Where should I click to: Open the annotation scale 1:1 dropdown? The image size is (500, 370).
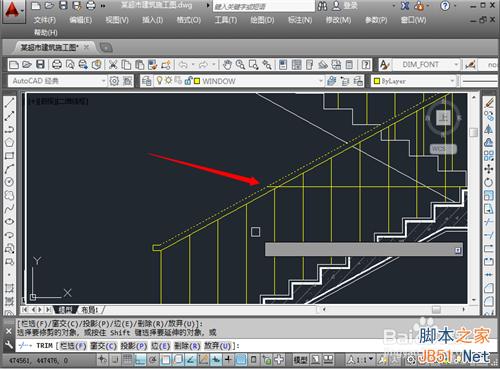361,360
